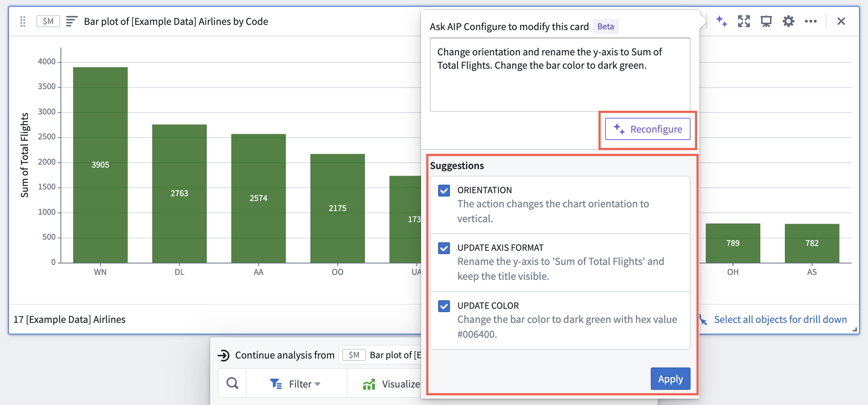Click the Beta tag label

click(x=606, y=26)
